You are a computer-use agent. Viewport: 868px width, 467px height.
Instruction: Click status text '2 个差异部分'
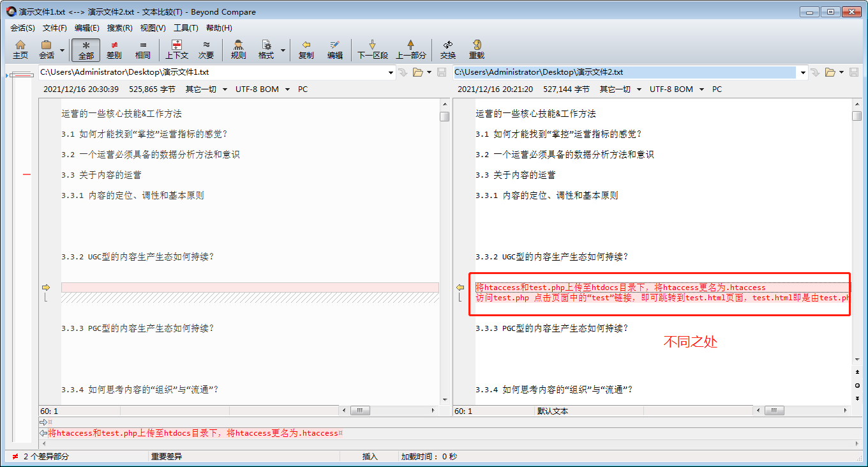(46, 457)
